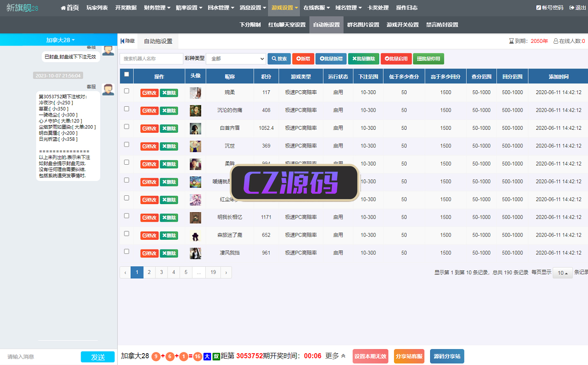Switch to 红包聊天室设置 tab
This screenshot has width=588, height=365.
click(287, 25)
